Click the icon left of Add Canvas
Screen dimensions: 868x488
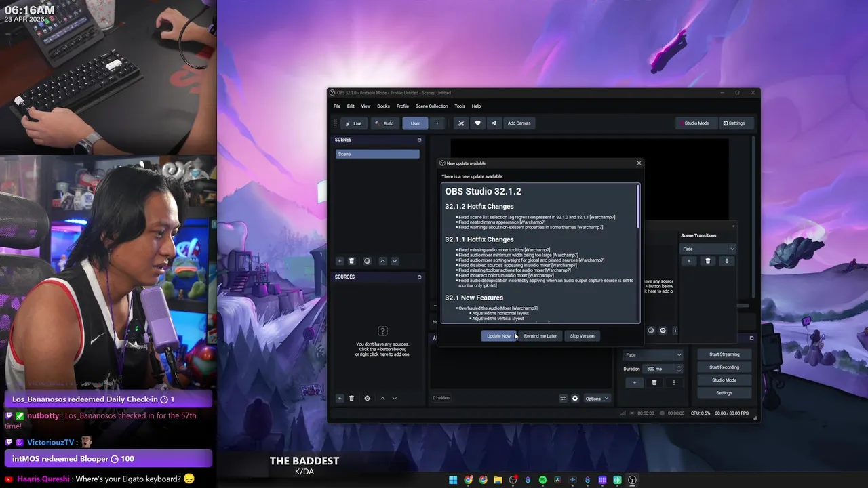[x=494, y=123]
